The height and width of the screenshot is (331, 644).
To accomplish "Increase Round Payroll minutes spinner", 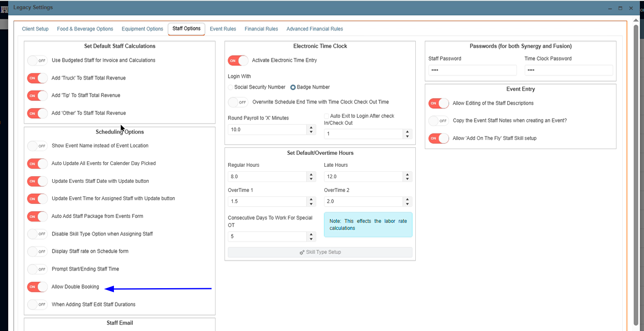I will 311,127.
